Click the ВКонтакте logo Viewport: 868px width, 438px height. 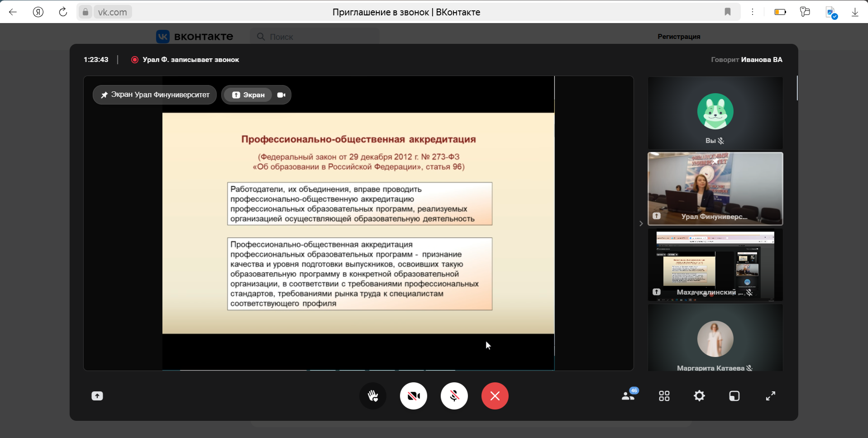[195, 37]
